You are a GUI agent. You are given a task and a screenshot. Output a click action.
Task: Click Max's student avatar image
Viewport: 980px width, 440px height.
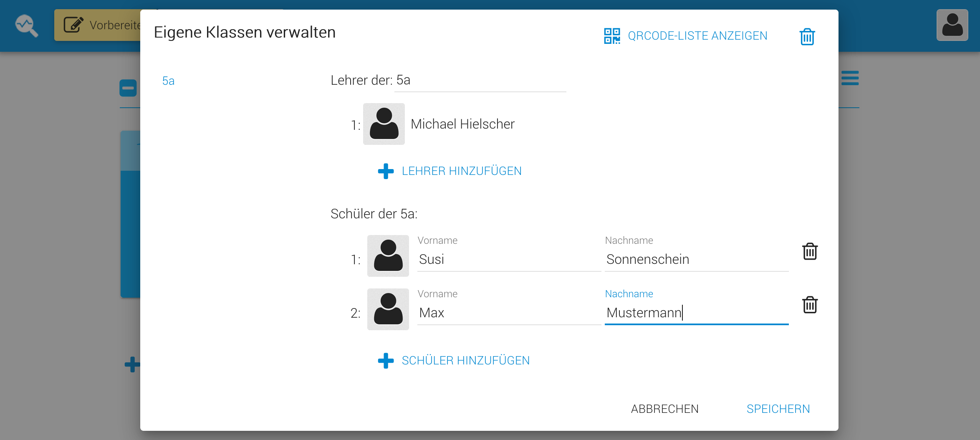(x=388, y=309)
